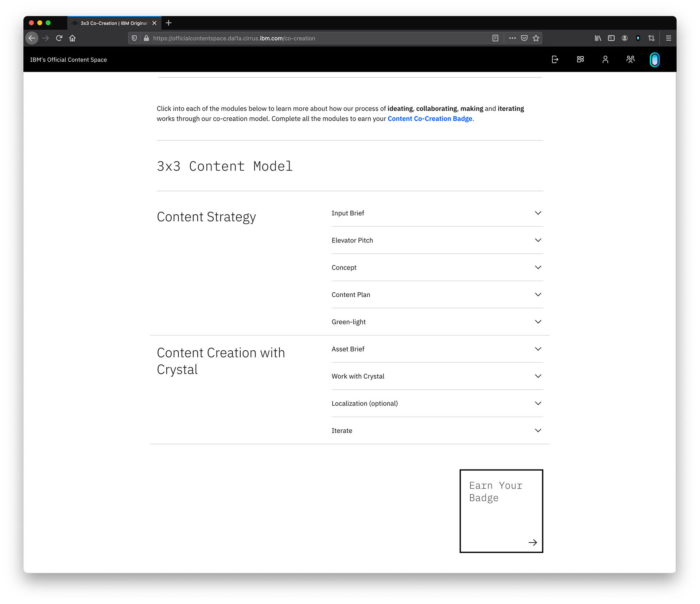The height and width of the screenshot is (604, 700).
Task: Open the team members group icon
Action: pyautogui.click(x=630, y=59)
